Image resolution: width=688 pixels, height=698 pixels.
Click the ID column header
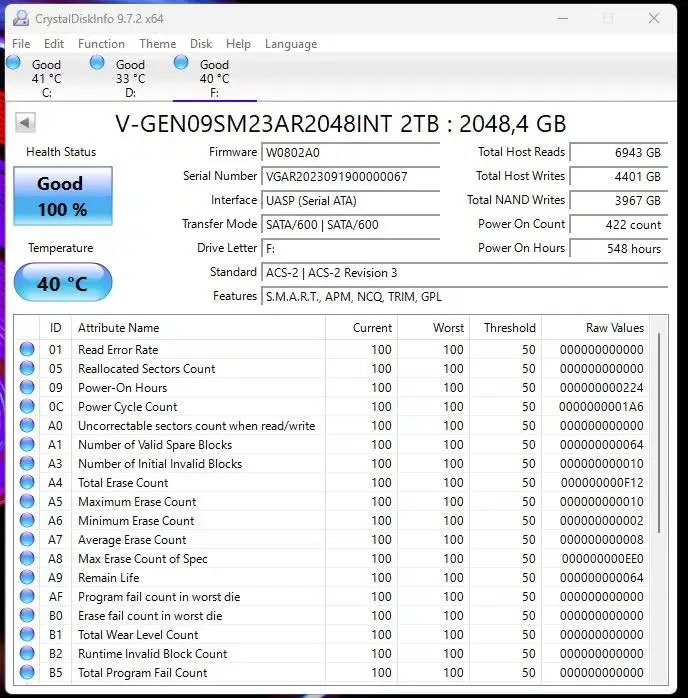55,328
